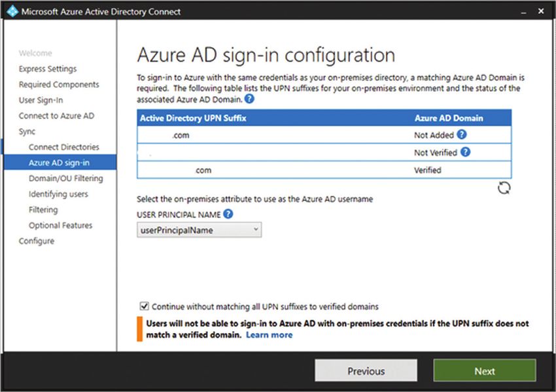Select Identifying users in sidebar

[58, 194]
